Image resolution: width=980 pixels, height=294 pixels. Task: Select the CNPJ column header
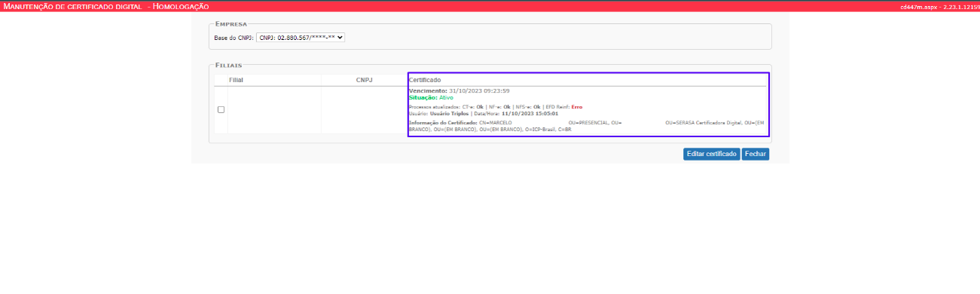point(364,79)
